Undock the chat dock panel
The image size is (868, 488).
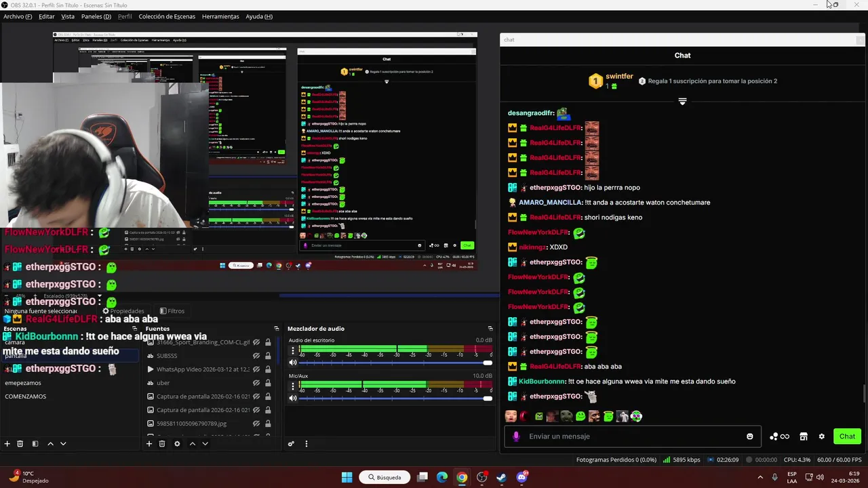click(x=861, y=40)
